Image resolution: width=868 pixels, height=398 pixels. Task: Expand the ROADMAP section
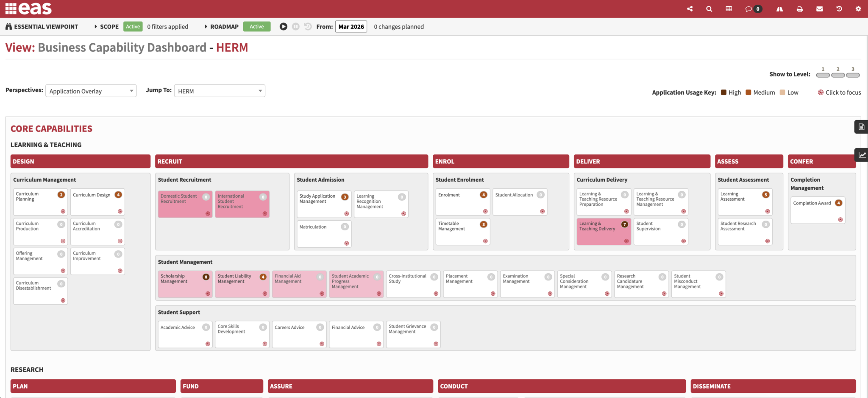(x=221, y=27)
